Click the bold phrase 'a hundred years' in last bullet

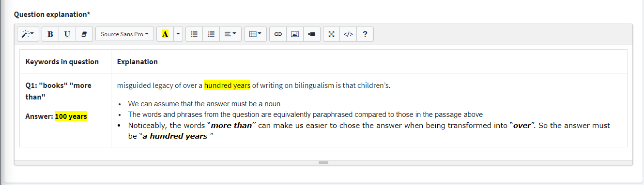coord(174,136)
